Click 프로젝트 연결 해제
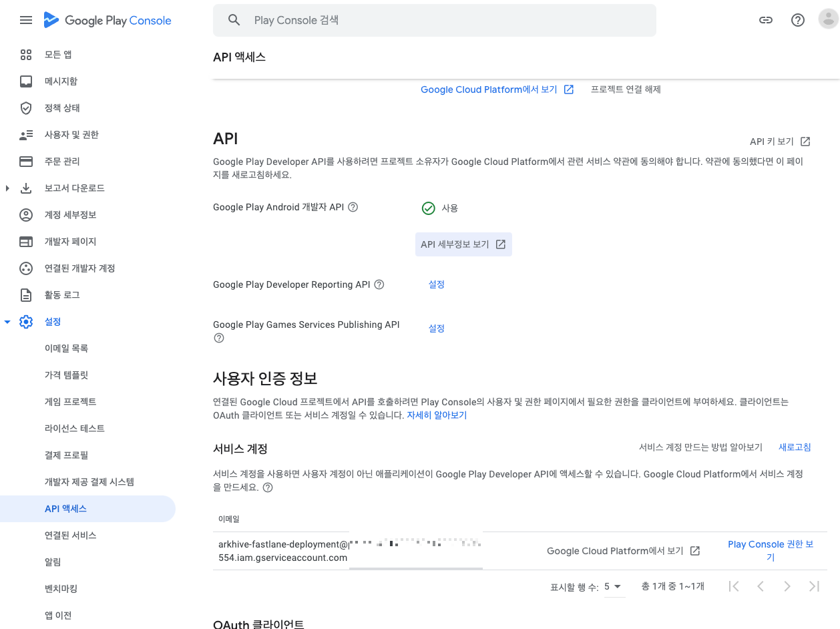840x629 pixels. coord(626,89)
